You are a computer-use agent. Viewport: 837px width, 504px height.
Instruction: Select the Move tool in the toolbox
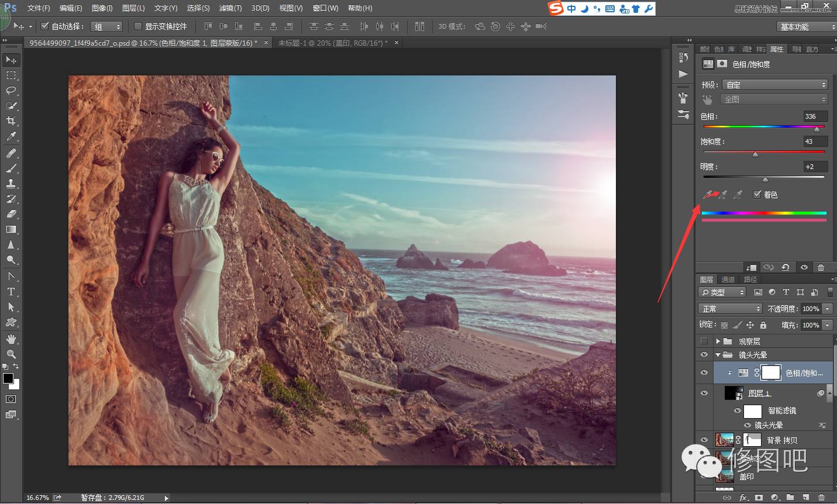coord(11,60)
